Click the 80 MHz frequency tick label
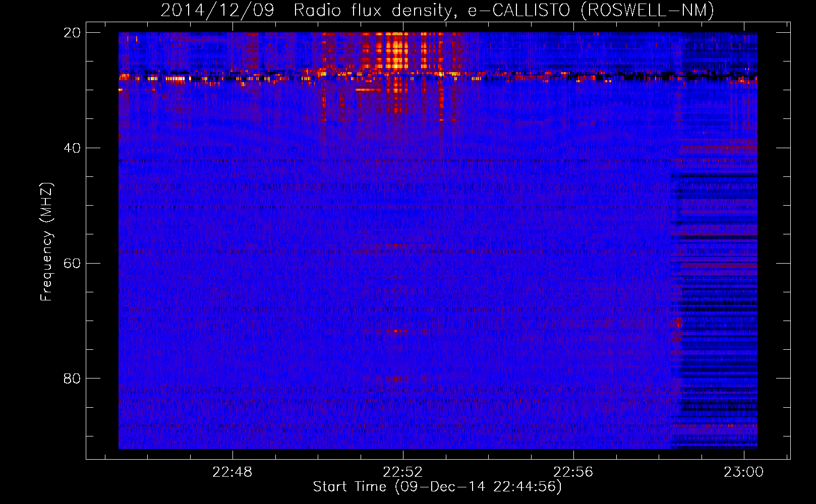This screenshot has width=816, height=504. point(72,379)
